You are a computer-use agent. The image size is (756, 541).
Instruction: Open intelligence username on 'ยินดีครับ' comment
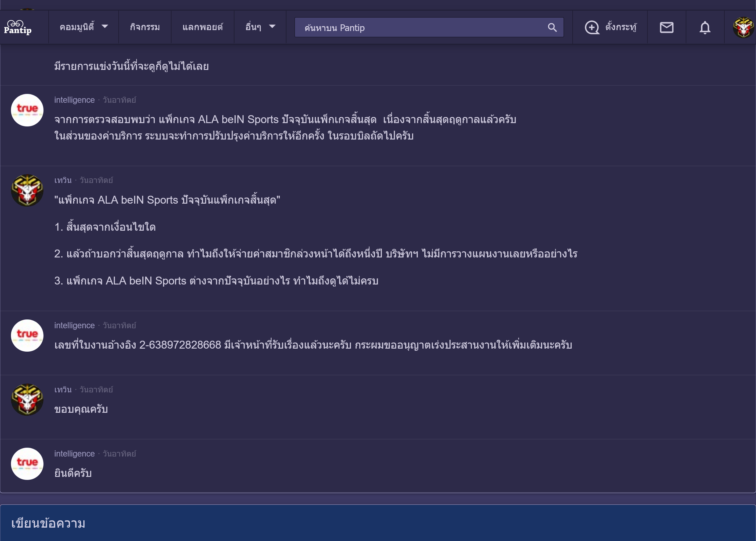pos(74,454)
